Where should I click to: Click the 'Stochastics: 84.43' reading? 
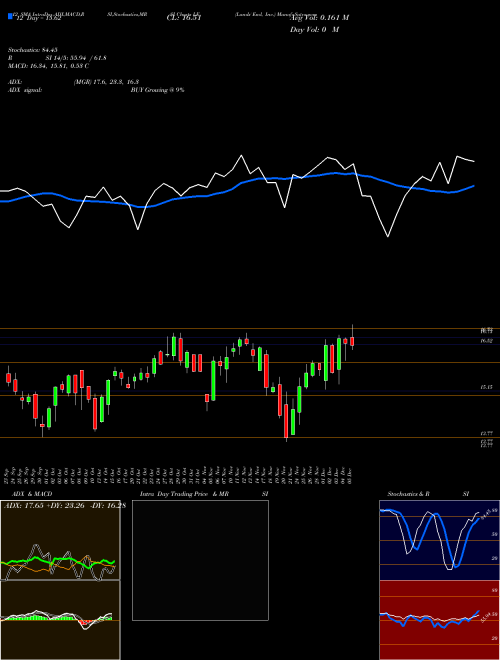tap(32, 50)
